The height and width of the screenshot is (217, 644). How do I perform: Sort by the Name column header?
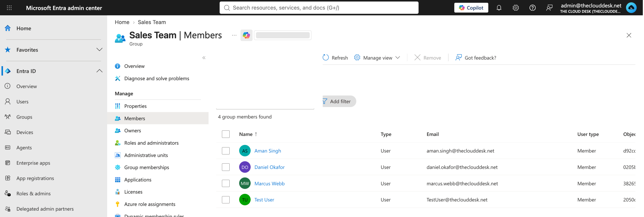[x=248, y=135]
